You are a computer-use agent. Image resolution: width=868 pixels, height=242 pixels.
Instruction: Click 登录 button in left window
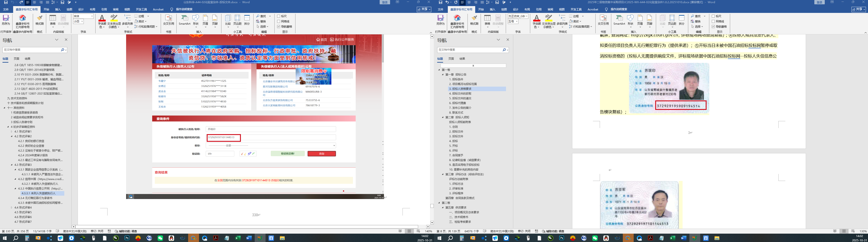[385, 2]
